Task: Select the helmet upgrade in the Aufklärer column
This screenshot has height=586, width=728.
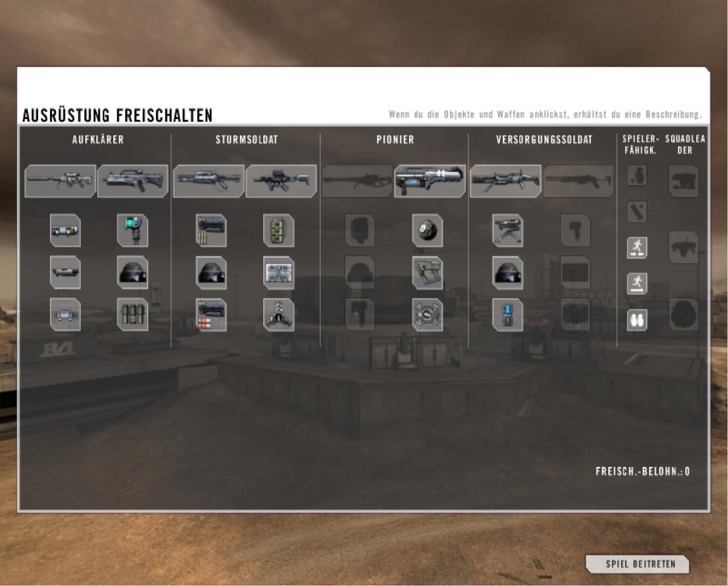Action: [133, 273]
